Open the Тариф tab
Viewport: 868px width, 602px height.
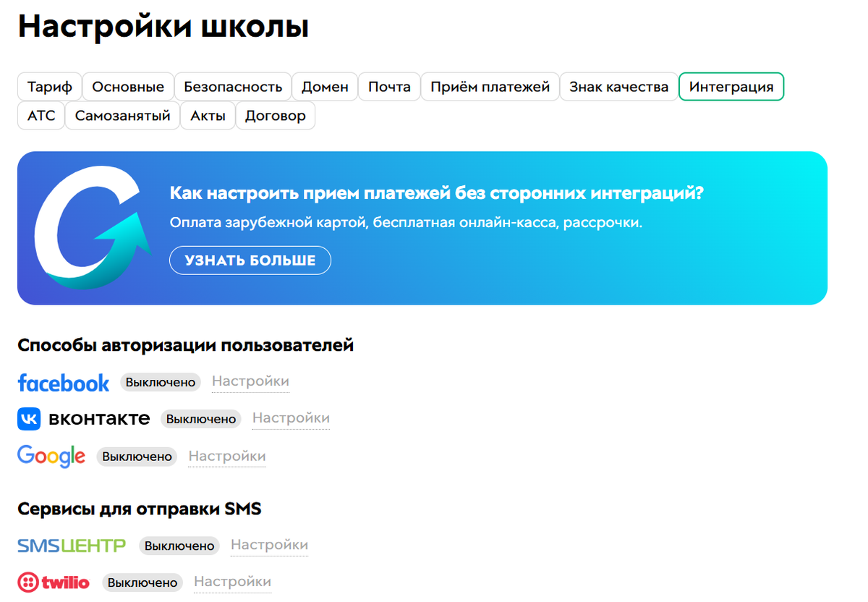pos(50,87)
